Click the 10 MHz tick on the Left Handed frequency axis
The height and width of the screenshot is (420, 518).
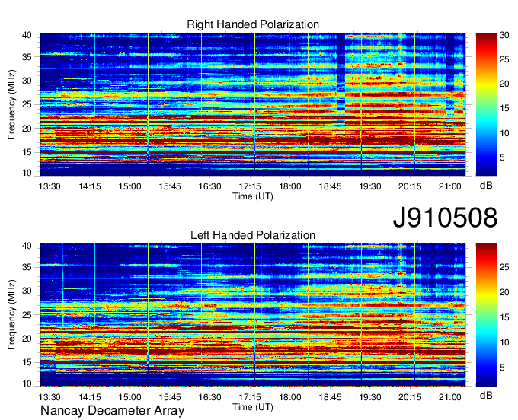pyautogui.click(x=27, y=383)
